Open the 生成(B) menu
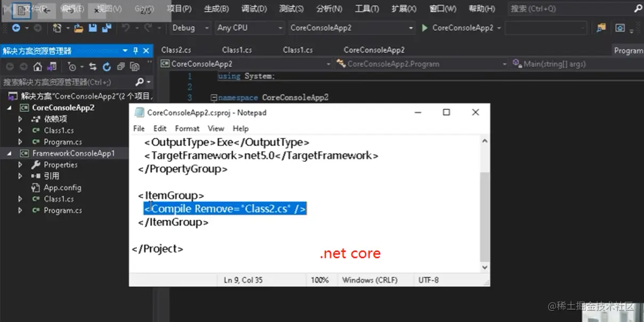Viewport: 644px width, 322px height. point(216,9)
